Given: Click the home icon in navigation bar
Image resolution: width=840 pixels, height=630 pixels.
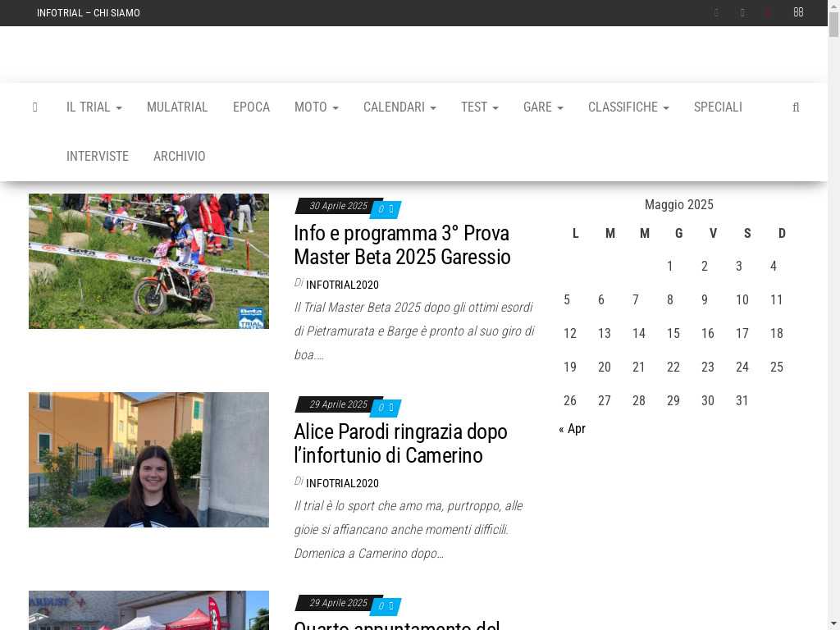Looking at the screenshot, I should (x=34, y=107).
